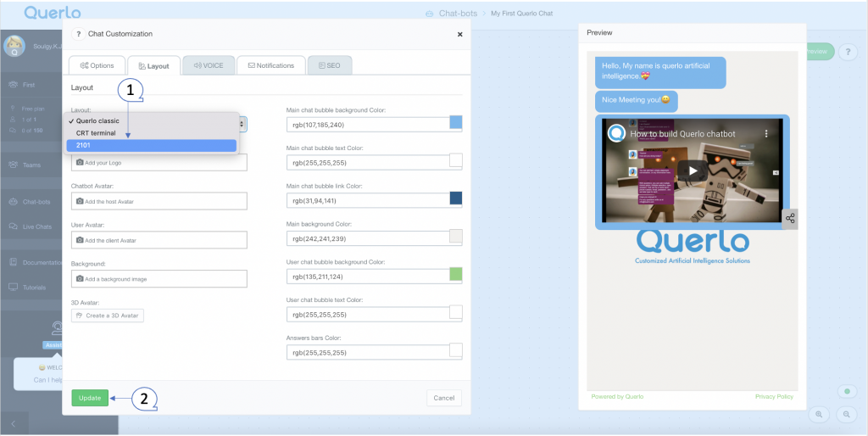The width and height of the screenshot is (868, 436).
Task: Edit Main chat bubble background color value
Action: 368,125
